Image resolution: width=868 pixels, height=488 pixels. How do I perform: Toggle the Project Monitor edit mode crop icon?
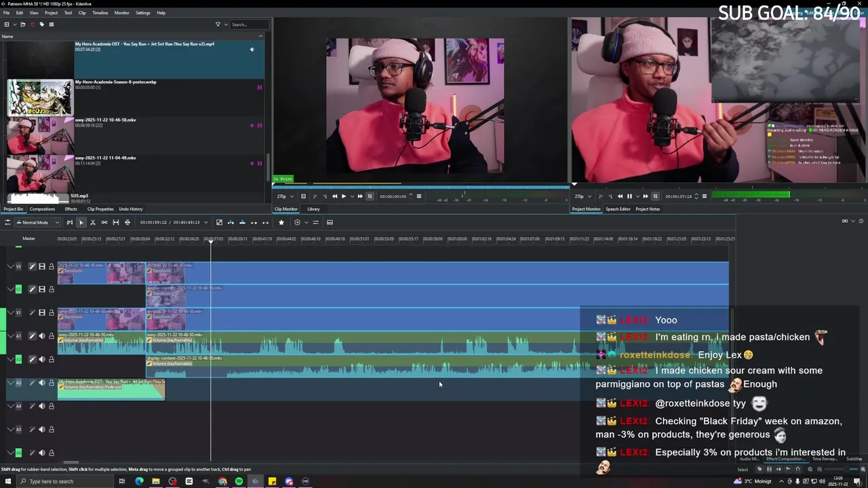[656, 197]
